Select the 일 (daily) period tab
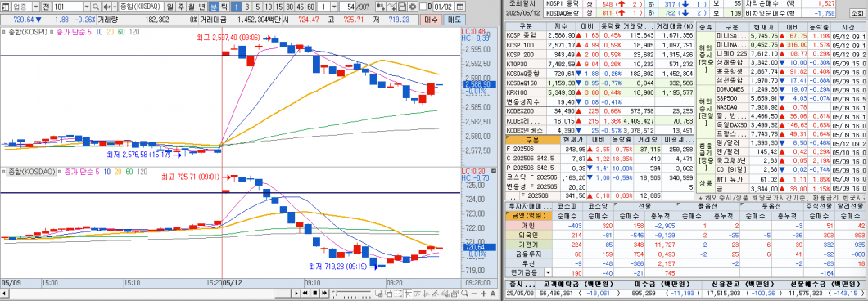The width and height of the screenshot is (868, 301). [x=169, y=6]
